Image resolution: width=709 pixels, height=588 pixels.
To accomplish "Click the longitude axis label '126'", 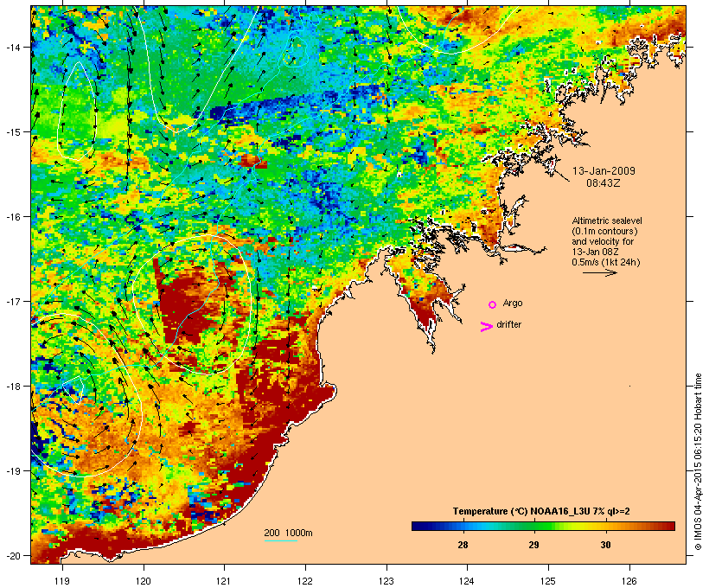I will pos(629,581).
